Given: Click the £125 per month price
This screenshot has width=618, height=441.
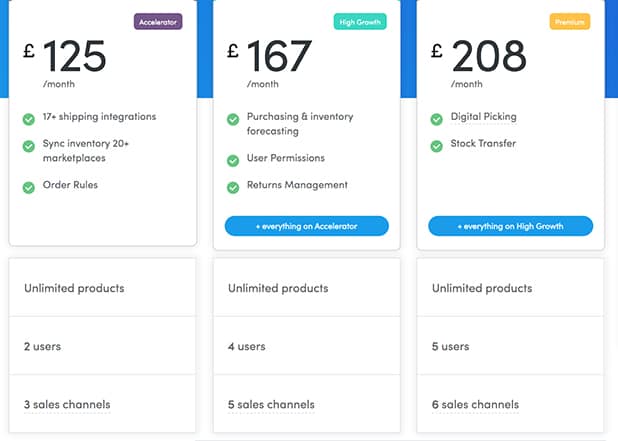Looking at the screenshot, I should [x=66, y=58].
